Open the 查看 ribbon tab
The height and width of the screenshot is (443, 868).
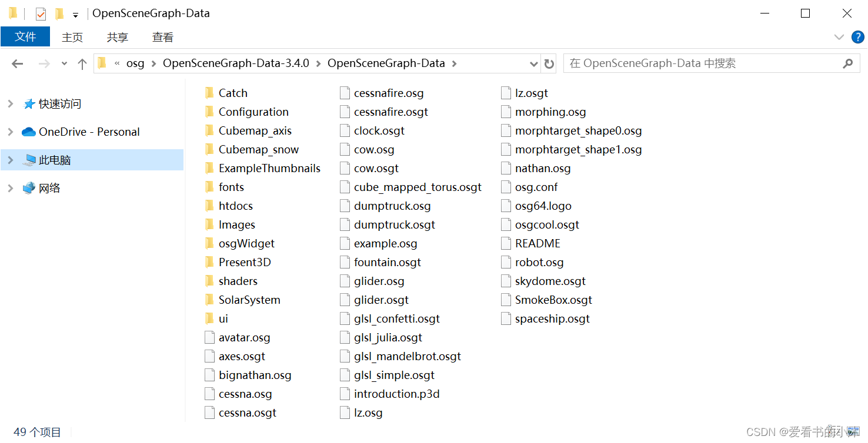point(163,37)
